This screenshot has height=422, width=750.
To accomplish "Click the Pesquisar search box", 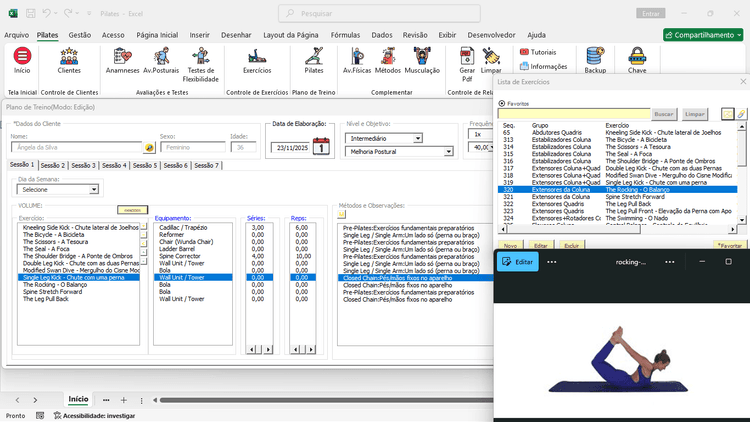I will 379,13.
